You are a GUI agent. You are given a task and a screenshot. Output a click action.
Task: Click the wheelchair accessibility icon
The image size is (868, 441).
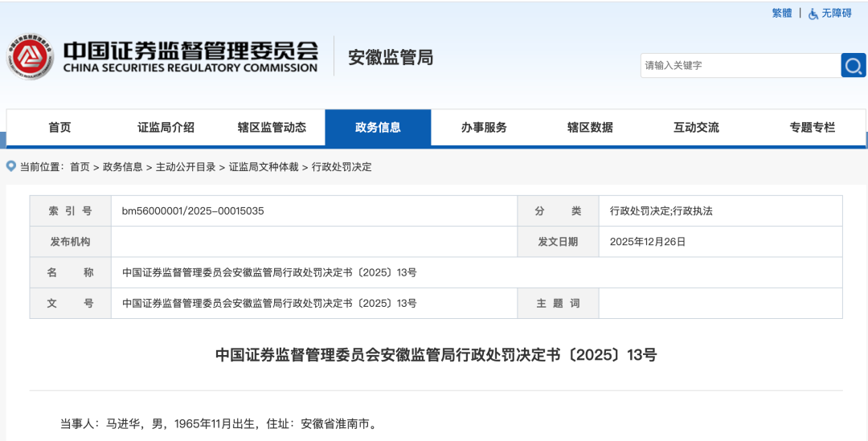point(813,14)
